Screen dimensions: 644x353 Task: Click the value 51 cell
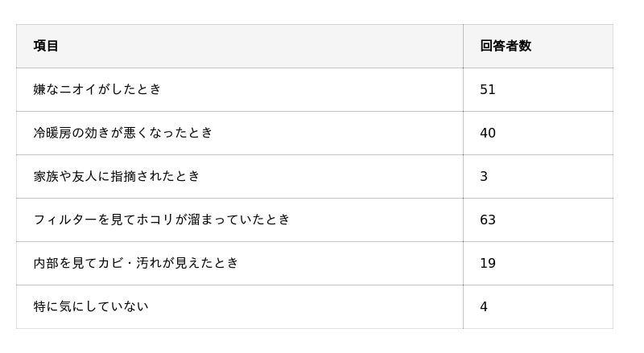click(488, 89)
